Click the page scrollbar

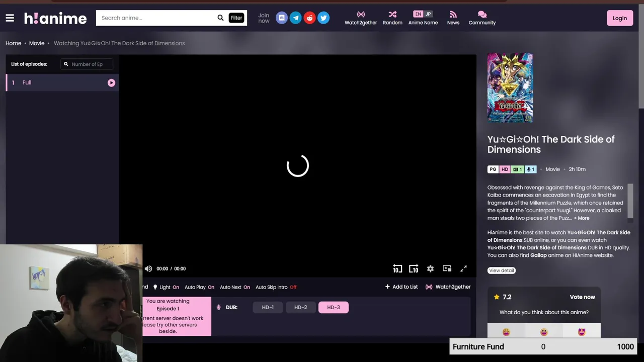tap(641, 55)
